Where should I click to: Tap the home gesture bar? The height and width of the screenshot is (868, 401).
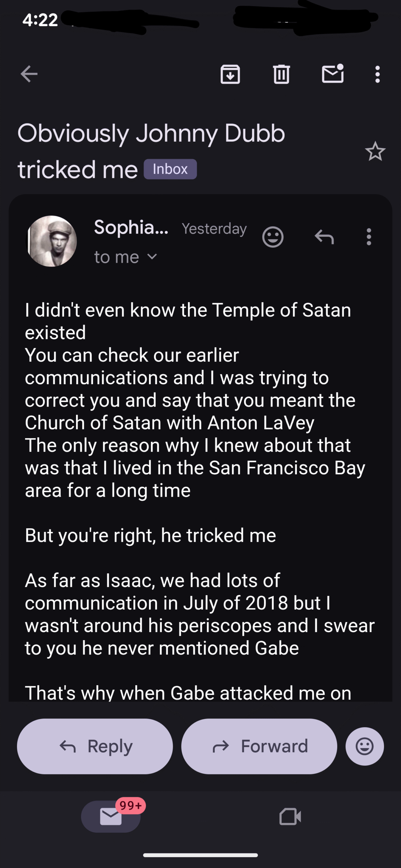[200, 855]
